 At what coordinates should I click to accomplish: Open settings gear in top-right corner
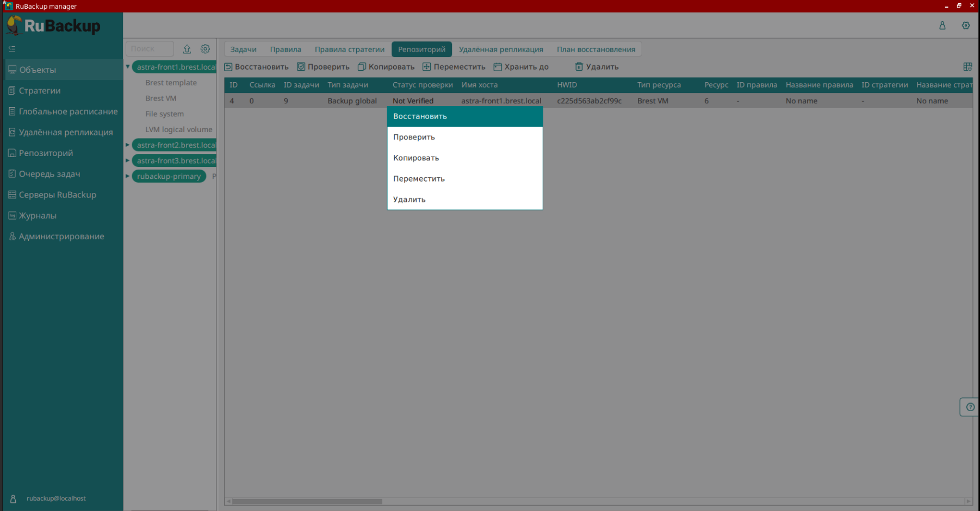(965, 26)
